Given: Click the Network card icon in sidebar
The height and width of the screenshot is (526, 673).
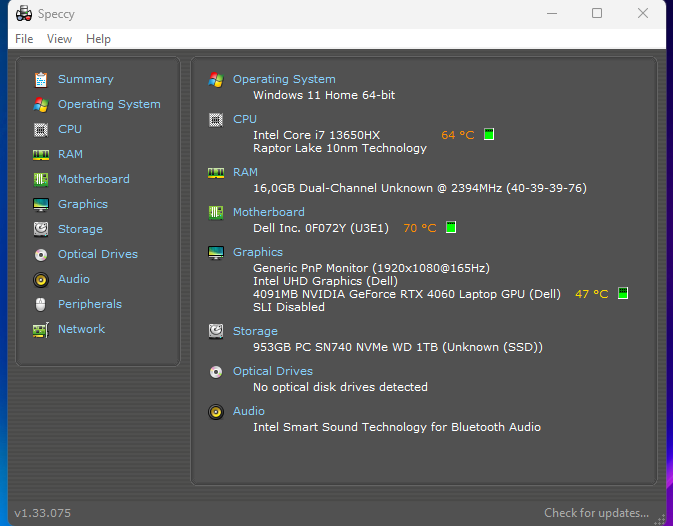Looking at the screenshot, I should pos(41,330).
